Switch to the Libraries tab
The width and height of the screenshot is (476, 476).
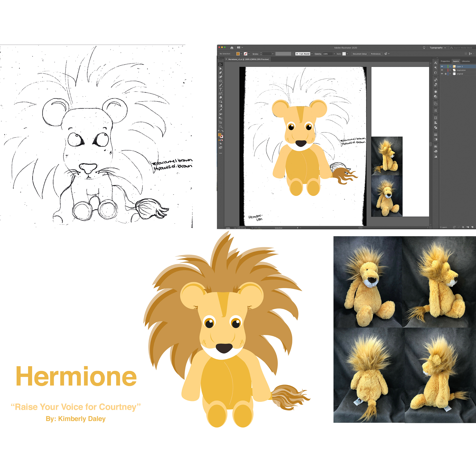coord(466,61)
